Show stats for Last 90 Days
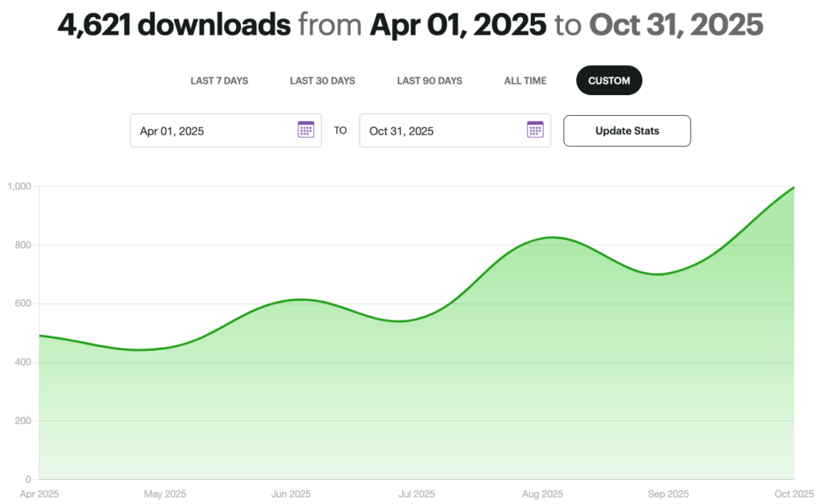The height and width of the screenshot is (504, 825). (429, 81)
